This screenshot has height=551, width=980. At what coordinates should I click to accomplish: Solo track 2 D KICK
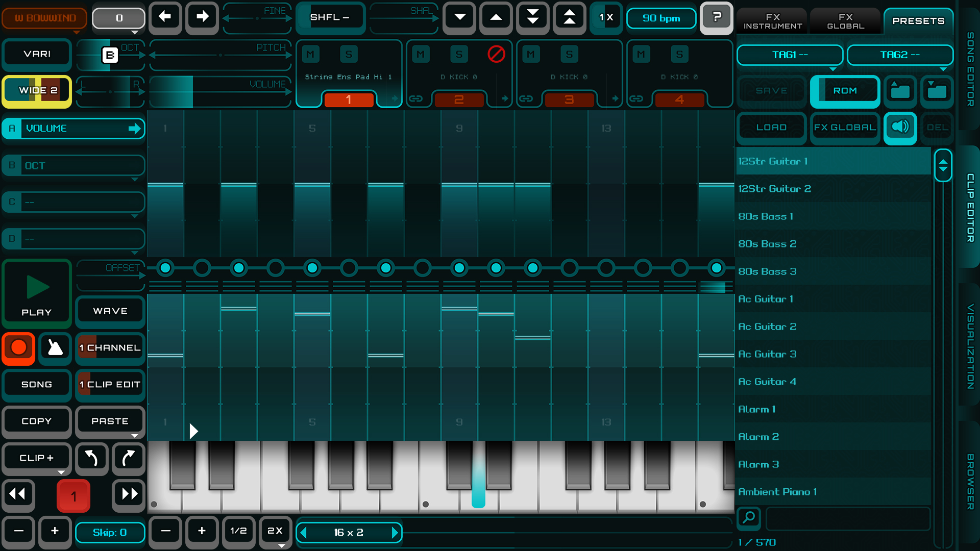tap(459, 54)
